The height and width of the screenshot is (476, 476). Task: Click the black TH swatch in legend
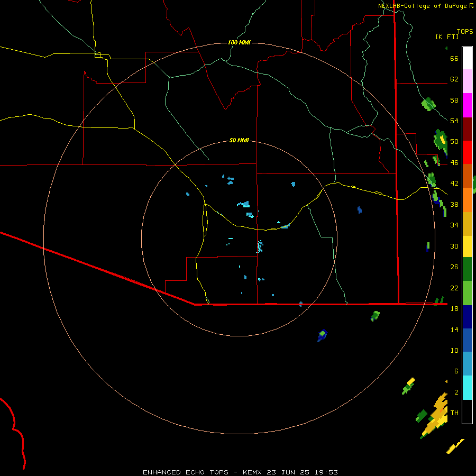point(467,411)
